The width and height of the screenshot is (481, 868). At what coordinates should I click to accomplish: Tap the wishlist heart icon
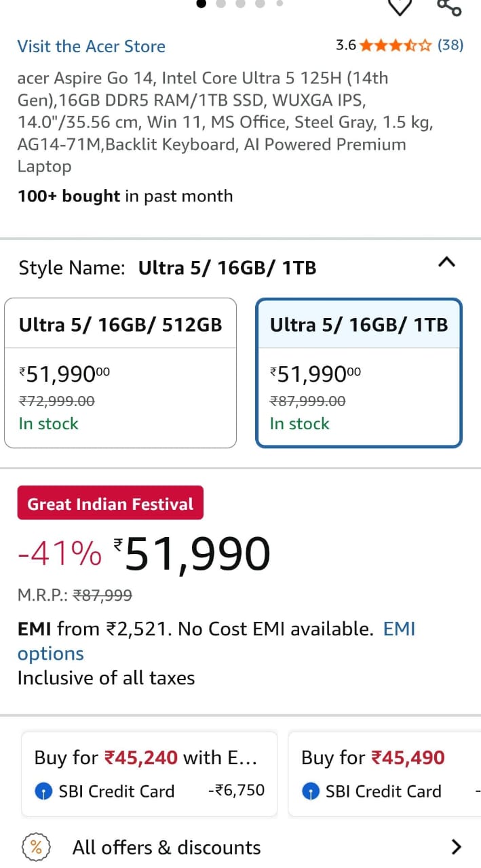click(x=400, y=6)
